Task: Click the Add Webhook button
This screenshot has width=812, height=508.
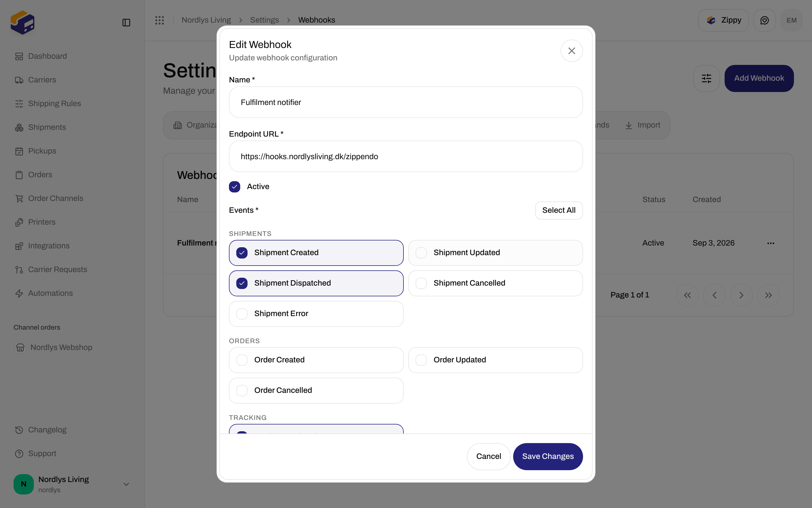Action: [x=759, y=78]
